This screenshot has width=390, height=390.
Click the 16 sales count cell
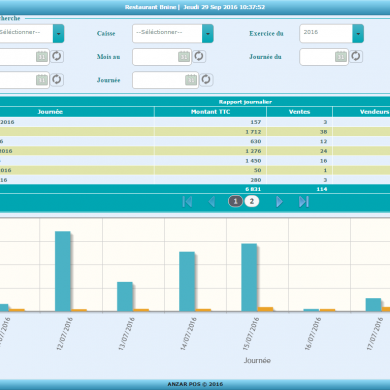[299, 161]
